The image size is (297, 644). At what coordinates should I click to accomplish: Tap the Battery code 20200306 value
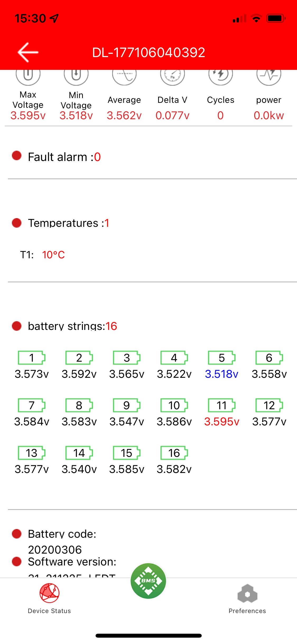point(55,550)
